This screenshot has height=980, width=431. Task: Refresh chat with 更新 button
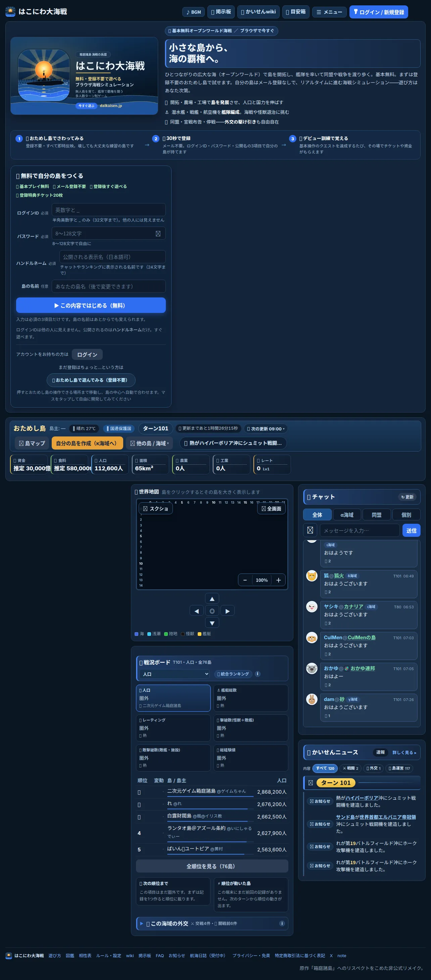tap(407, 497)
